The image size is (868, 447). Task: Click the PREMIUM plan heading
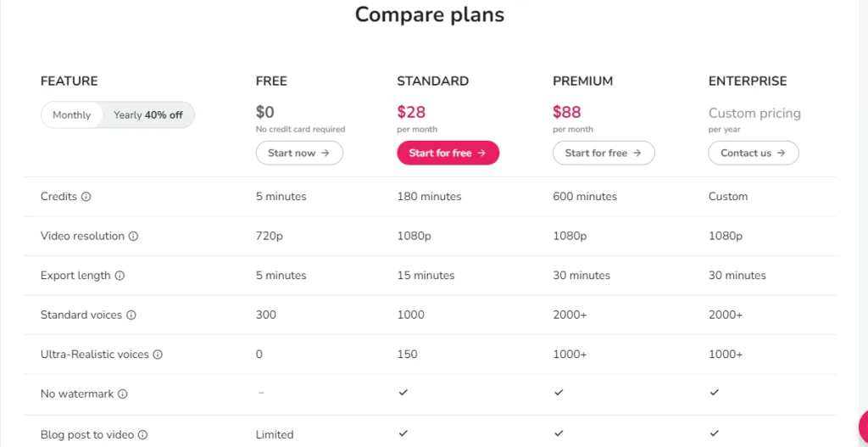tap(582, 81)
